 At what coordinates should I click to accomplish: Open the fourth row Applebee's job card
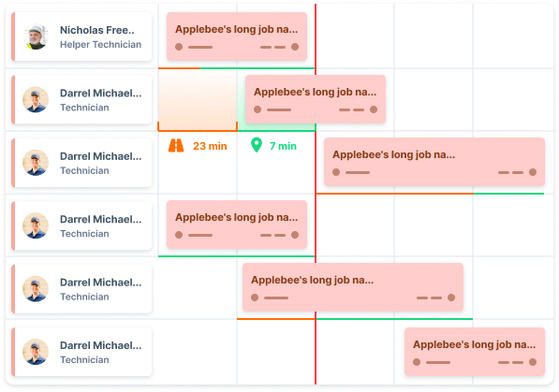[x=237, y=225]
